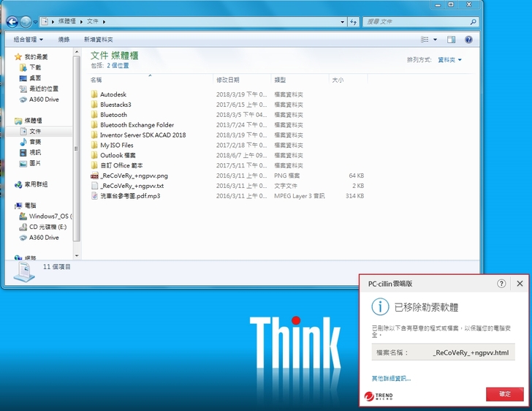This screenshot has width=532, height=411.
Task: Select the _ReCoVeRy_+ngpvv.txt file icon
Action: (94, 186)
